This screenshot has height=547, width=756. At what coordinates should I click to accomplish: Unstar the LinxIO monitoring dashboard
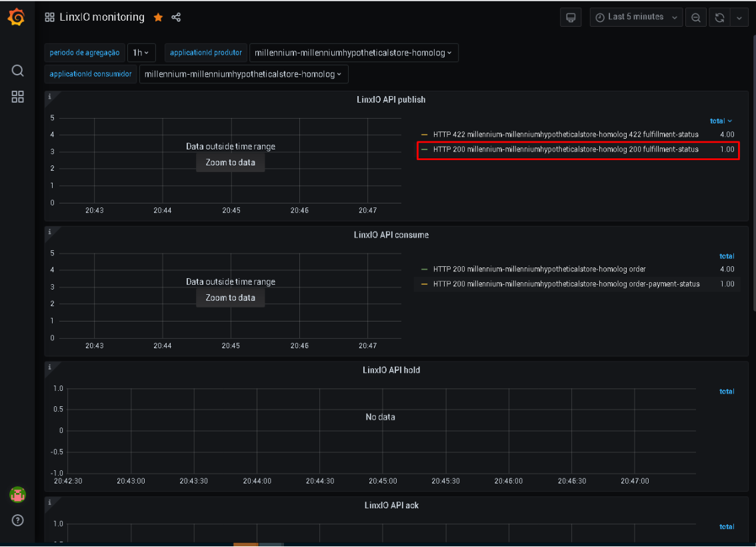coord(158,17)
